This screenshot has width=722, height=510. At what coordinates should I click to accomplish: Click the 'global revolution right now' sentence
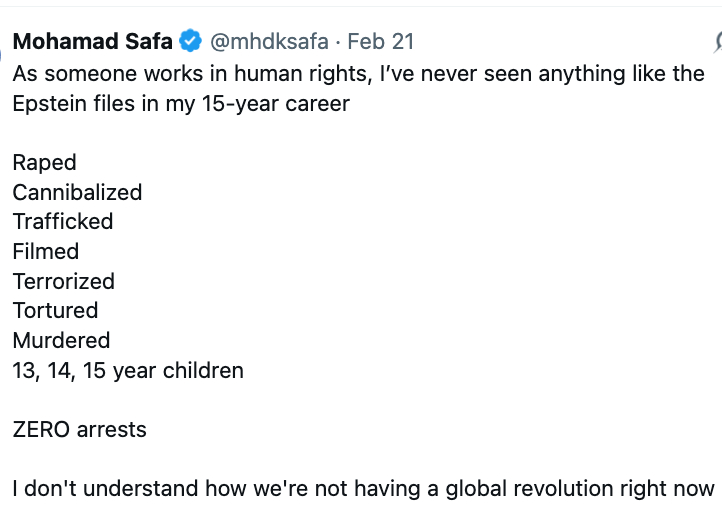pyautogui.click(x=364, y=489)
